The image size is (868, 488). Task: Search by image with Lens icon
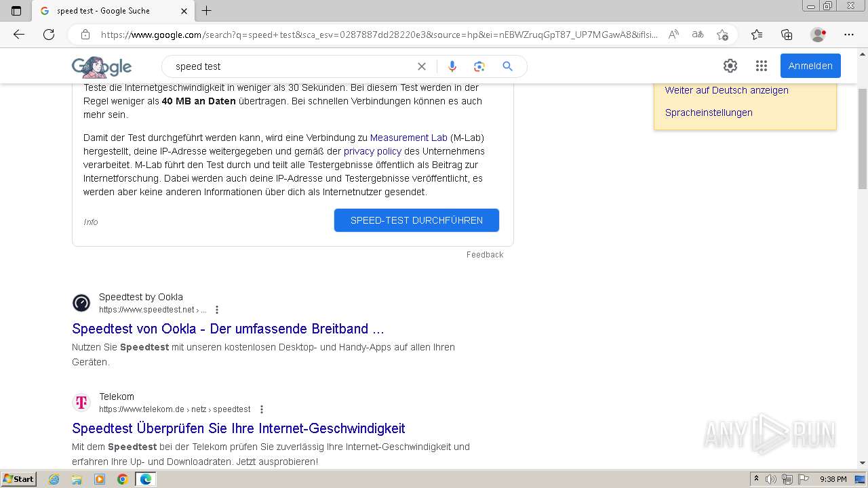479,66
